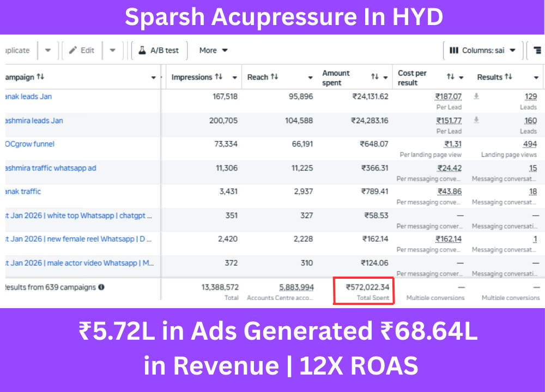Click the breakdown icon right of Columns
Image resolution: width=545 pixels, height=392 pixels.
point(537,50)
